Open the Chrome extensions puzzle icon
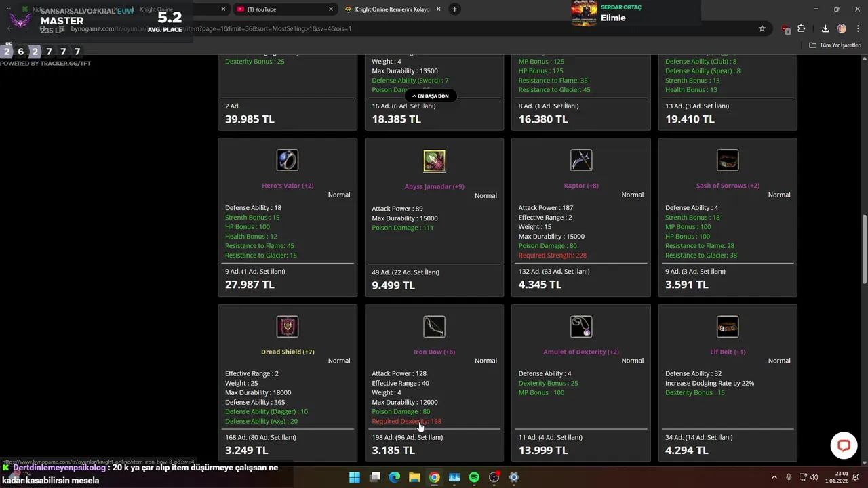The height and width of the screenshot is (488, 868). click(802, 28)
